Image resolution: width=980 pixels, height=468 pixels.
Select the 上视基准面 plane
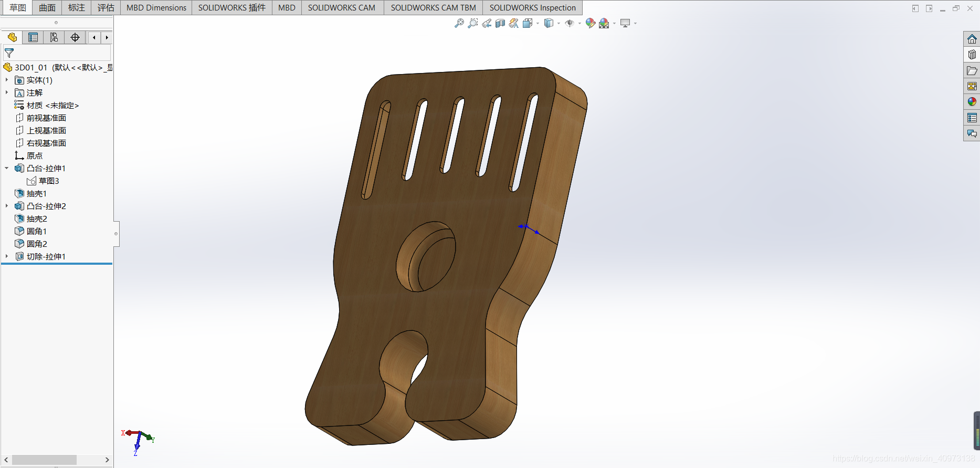point(40,130)
